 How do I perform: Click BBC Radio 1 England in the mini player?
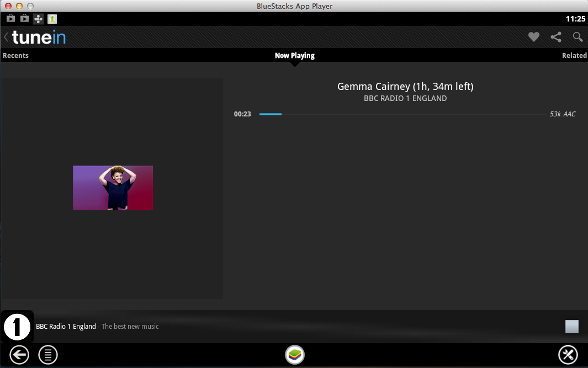point(66,327)
